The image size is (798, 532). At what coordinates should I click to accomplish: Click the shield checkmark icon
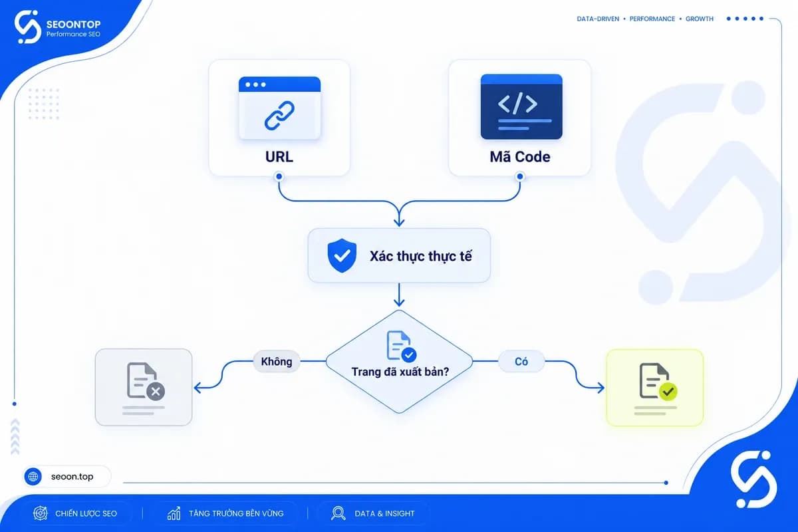coord(342,256)
